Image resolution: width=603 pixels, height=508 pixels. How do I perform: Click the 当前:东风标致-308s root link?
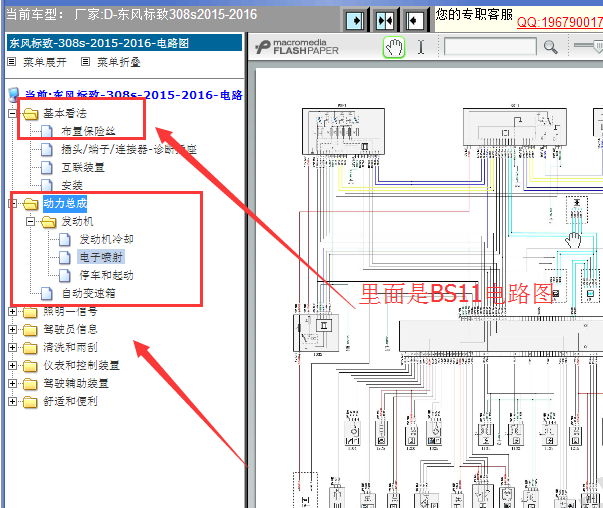tap(133, 95)
